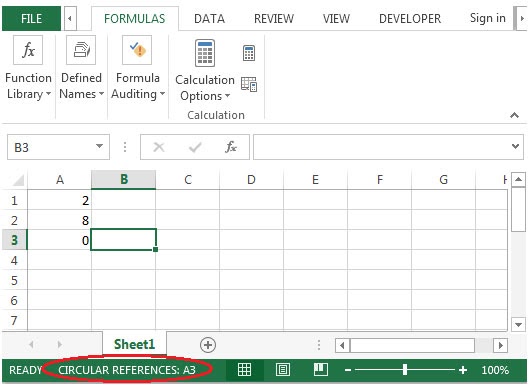Select column B header
Image resolution: width=529 pixels, height=386 pixels.
(124, 180)
